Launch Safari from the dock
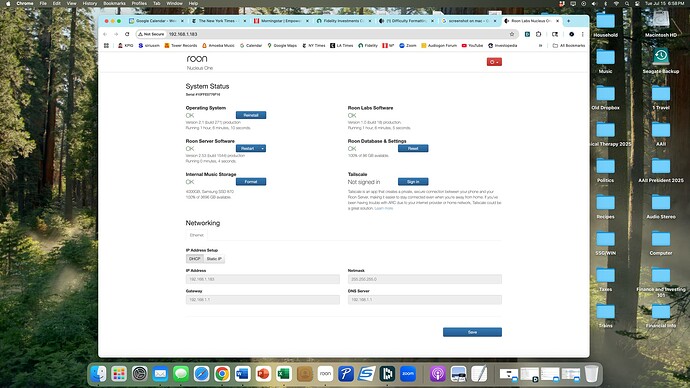Viewport: 690px width, 388px height. pos(202,374)
